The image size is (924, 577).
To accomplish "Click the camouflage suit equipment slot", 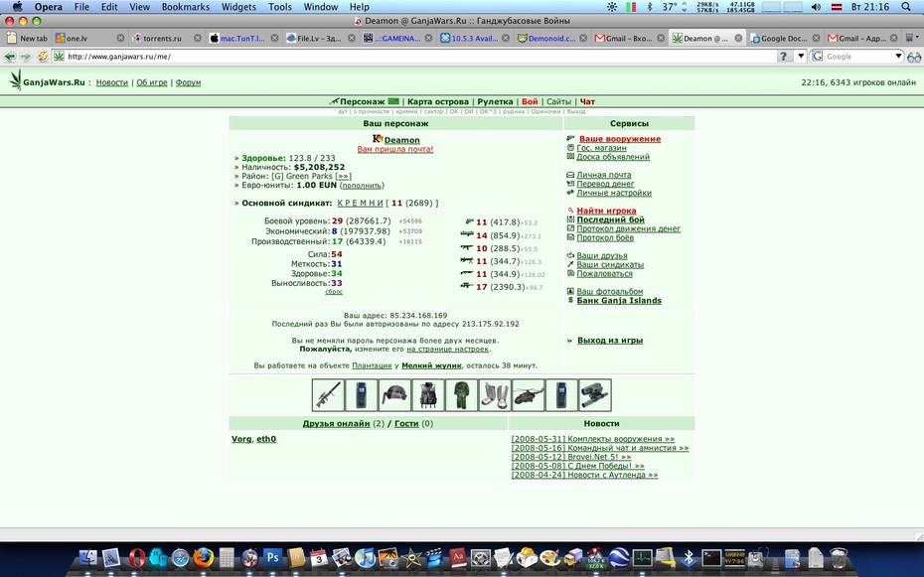I will point(461,395).
